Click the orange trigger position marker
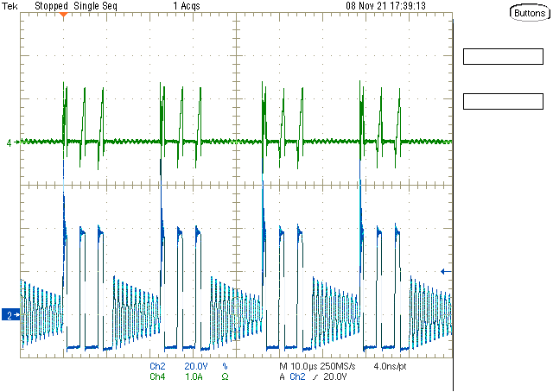The height and width of the screenshot is (392, 553). (x=63, y=16)
